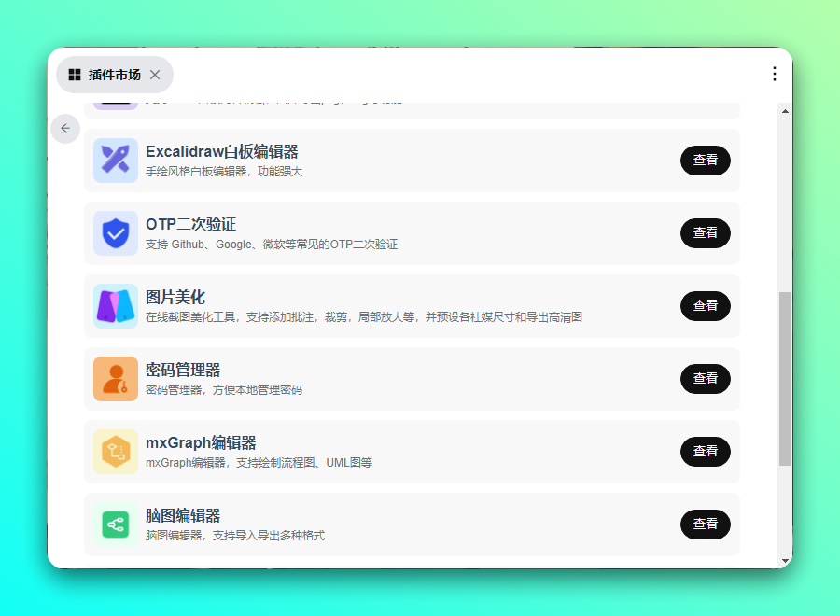The image size is (840, 616).
Task: Click description "支持 Github、Google、微软等常见的OTP二次验证"
Action: point(272,245)
